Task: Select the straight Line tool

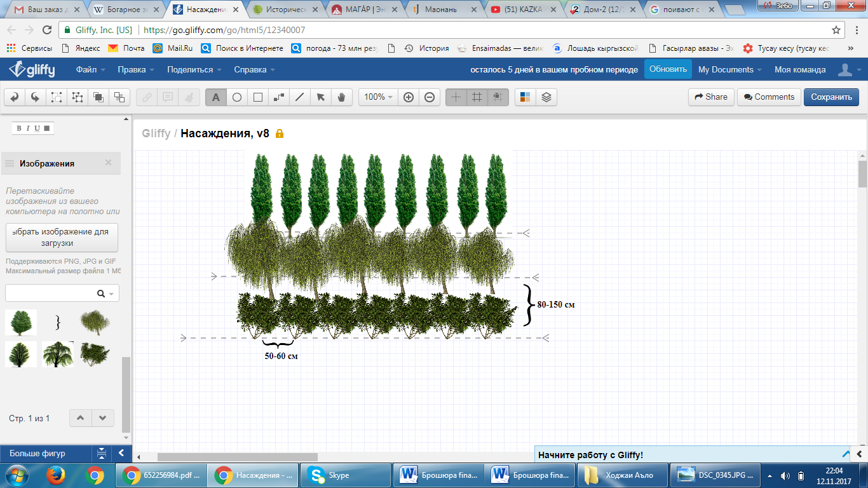Action: [299, 97]
